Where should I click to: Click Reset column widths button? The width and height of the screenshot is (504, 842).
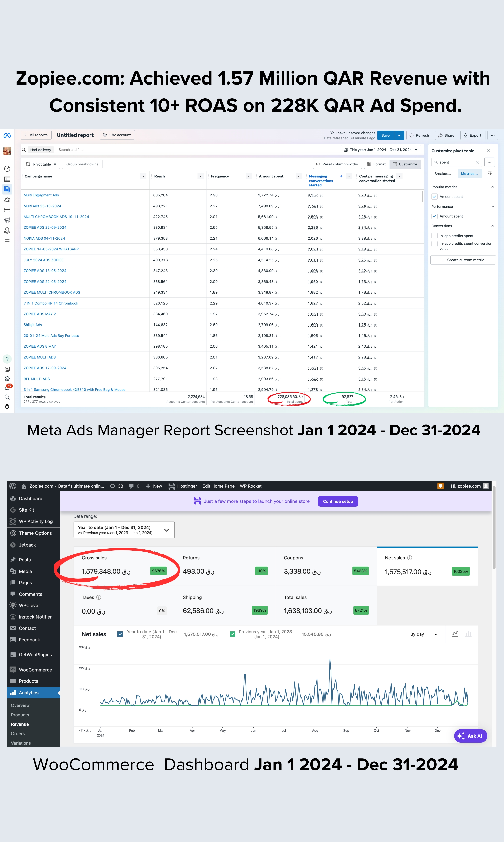(337, 164)
